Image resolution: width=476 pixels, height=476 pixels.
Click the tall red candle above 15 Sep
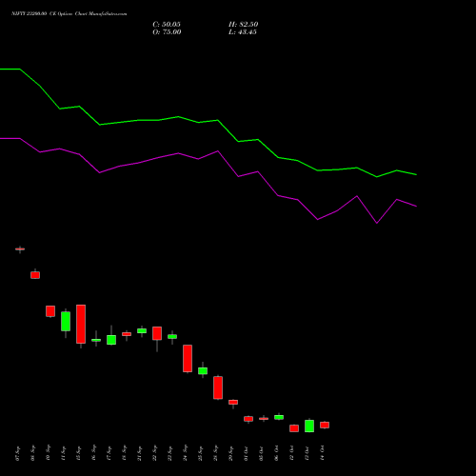click(81, 324)
